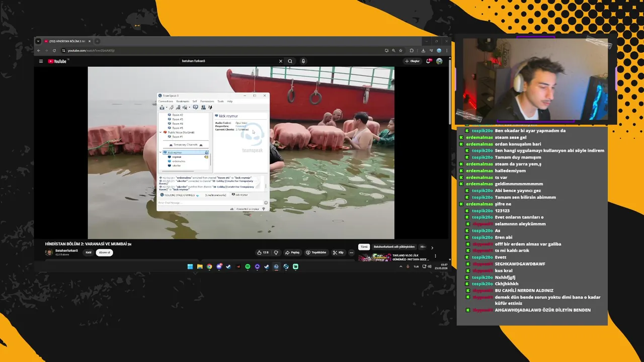Open TeamSpeak Permissions menu
The width and height of the screenshot is (644, 362).
pyautogui.click(x=207, y=102)
